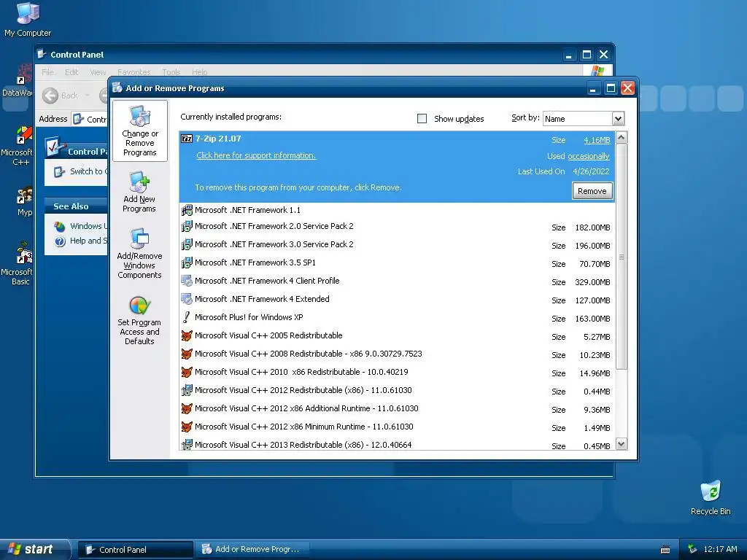Viewport: 747px width, 560px height.
Task: Click the .NET Framework 3.0 Service Pack 2 icon
Action: point(187,244)
